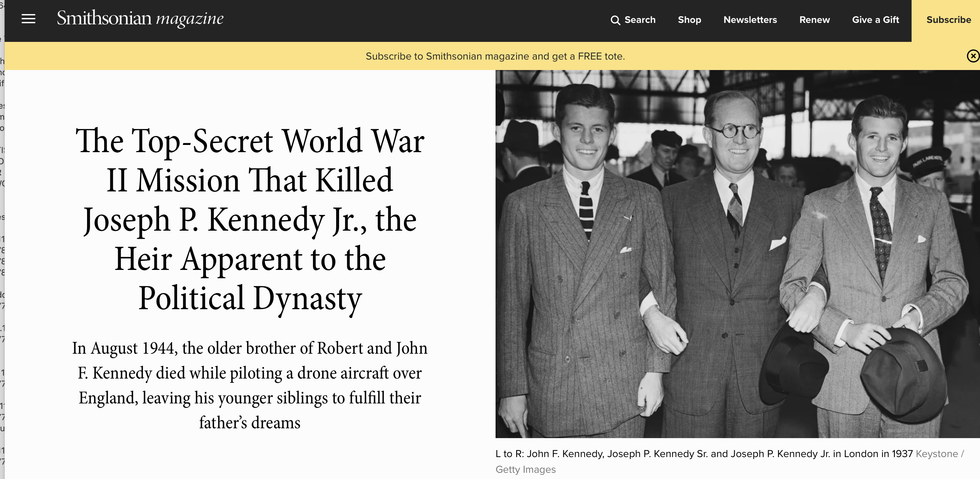
Task: Click the Keystone / Getty Images credit
Action: (730, 462)
